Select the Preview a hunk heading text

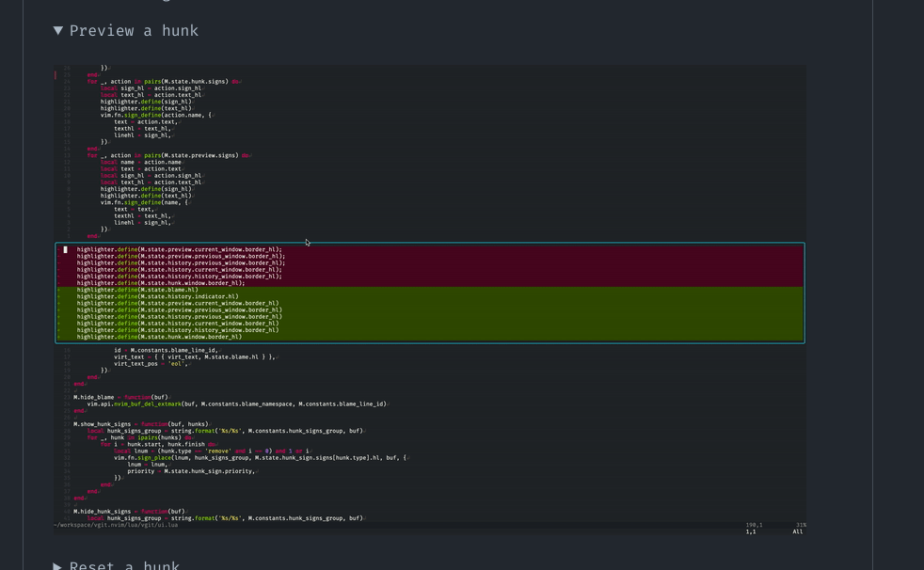point(135,30)
